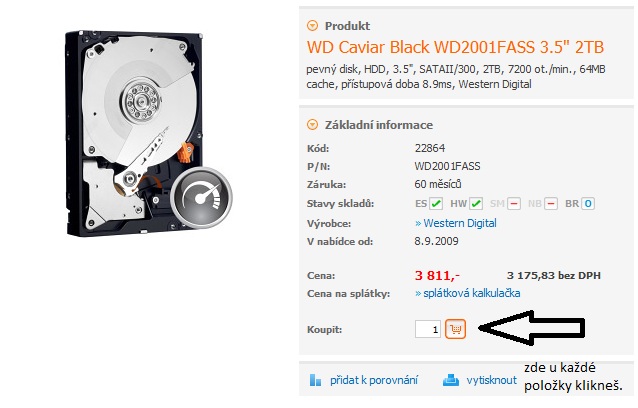Open the Western Digital manufacturer link

pos(456,223)
